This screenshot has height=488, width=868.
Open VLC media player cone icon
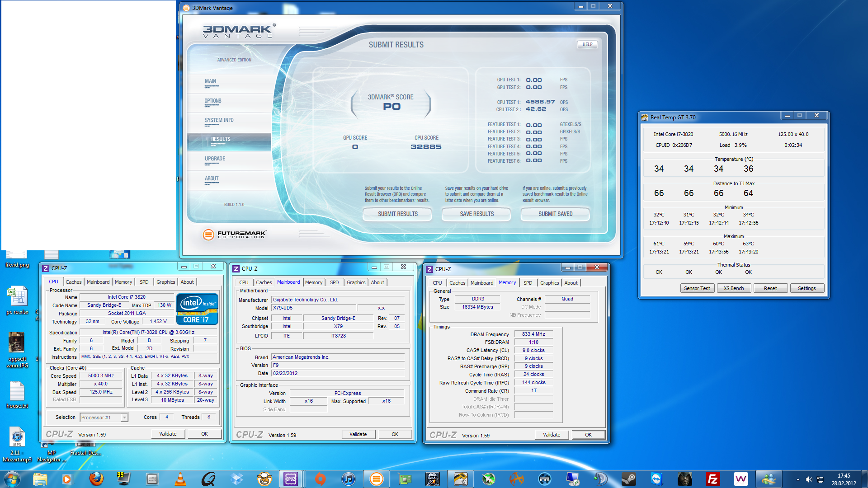[180, 479]
